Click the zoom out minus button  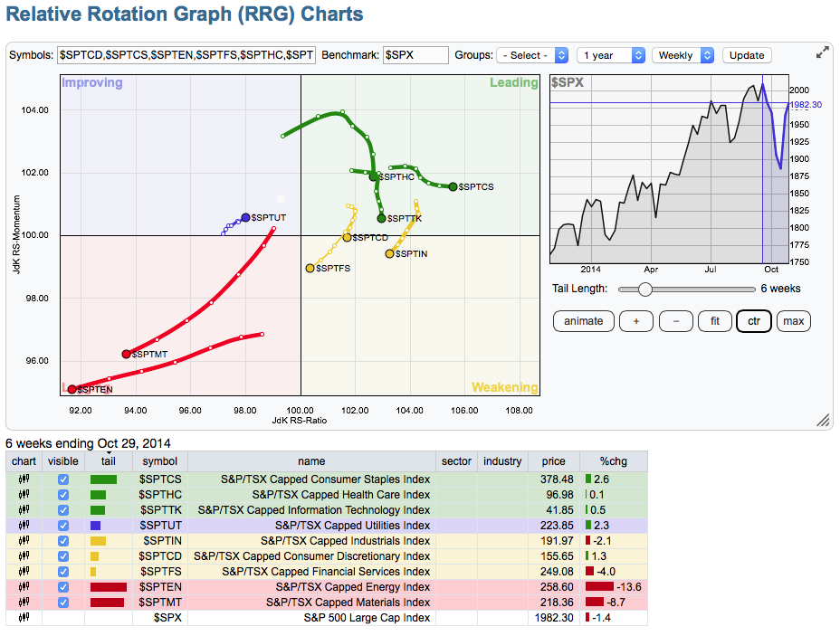click(675, 321)
